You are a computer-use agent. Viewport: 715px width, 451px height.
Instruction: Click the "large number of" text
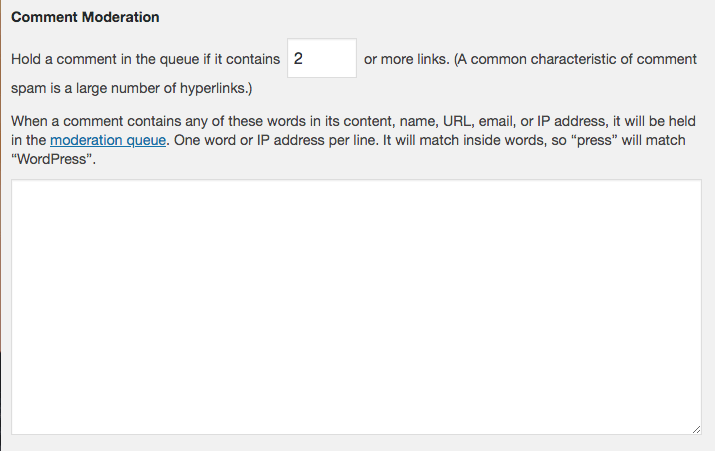(x=118, y=87)
